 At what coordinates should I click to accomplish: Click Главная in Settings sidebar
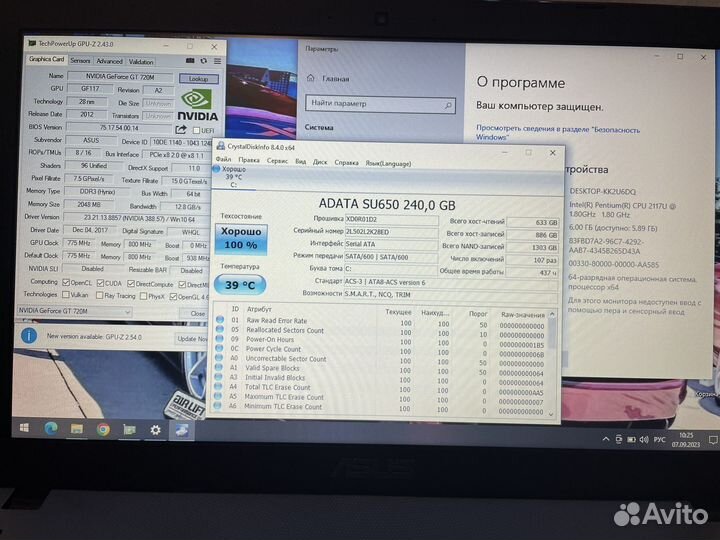tap(336, 79)
